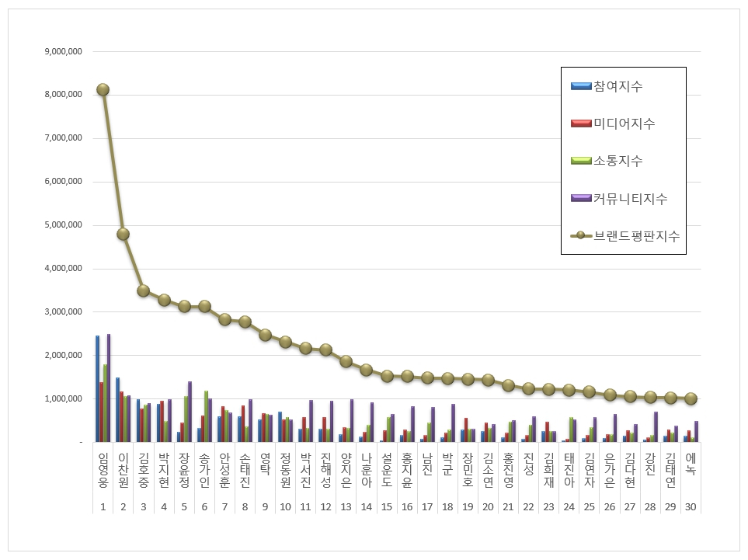
Task: Click the name 설운도 on the x-axis
Action: pos(387,471)
